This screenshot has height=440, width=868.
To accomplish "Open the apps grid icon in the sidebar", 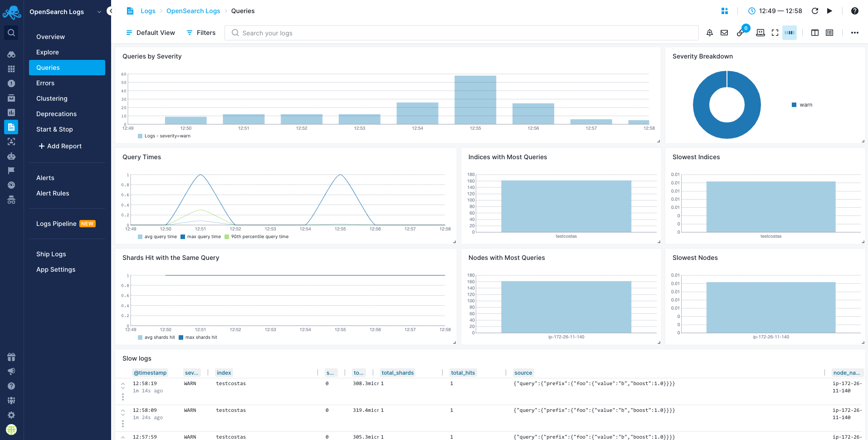I will tap(11, 69).
